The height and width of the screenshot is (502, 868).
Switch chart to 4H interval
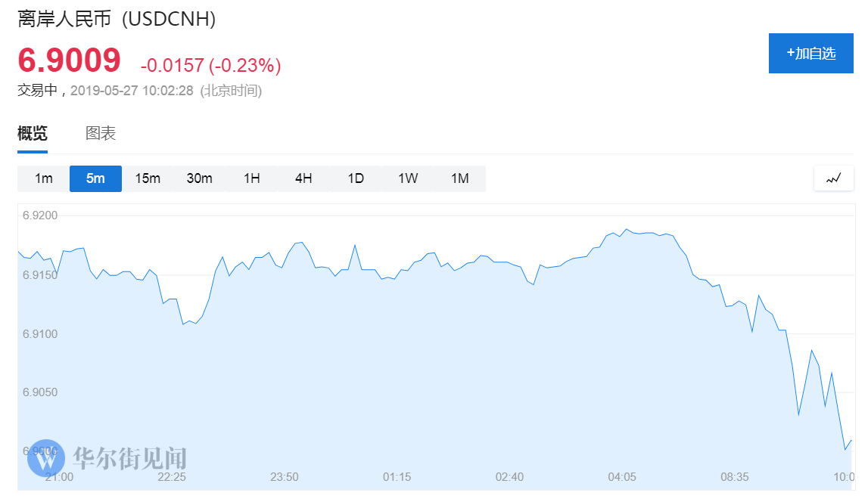tap(303, 178)
